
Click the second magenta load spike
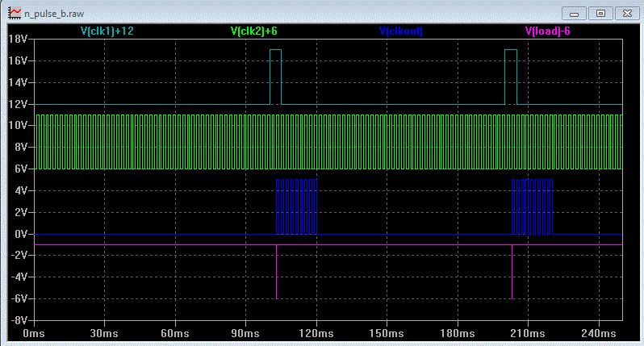(x=512, y=271)
